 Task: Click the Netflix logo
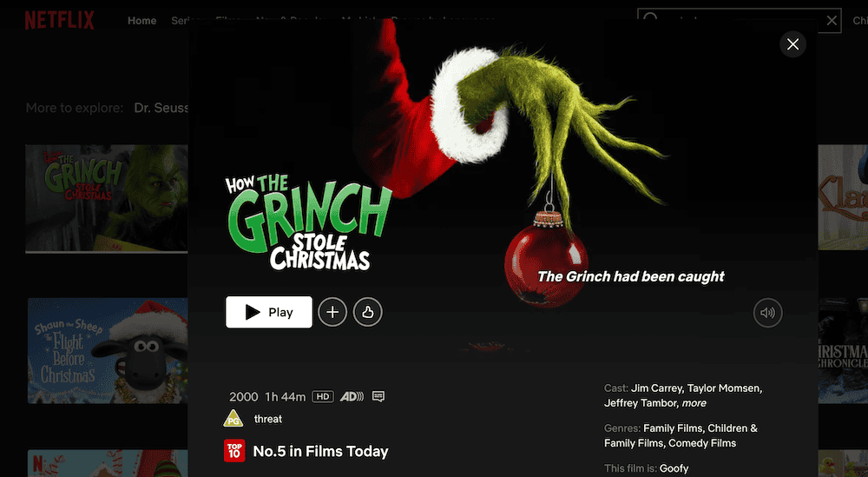59,21
